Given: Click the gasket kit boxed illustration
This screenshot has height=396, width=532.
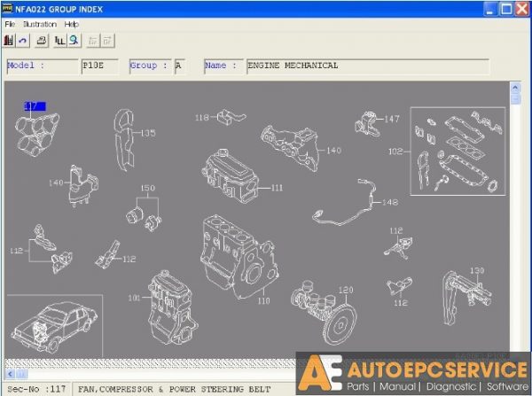Looking at the screenshot, I should tap(458, 151).
